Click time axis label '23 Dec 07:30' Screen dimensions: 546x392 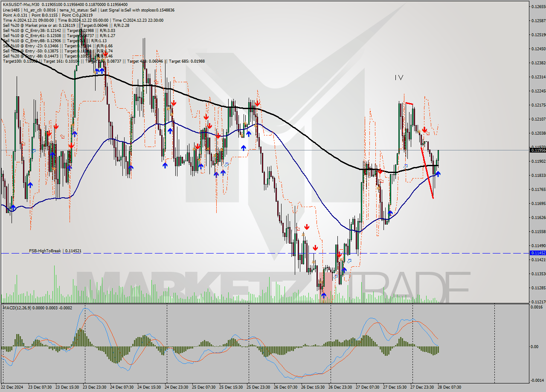pos(40,387)
